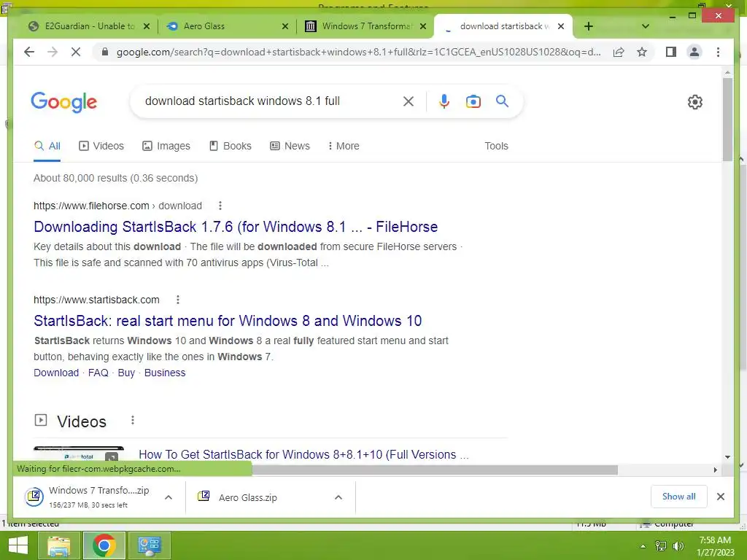Open StartIsBack real start menu result
This screenshot has height=560, width=747.
coord(228,321)
